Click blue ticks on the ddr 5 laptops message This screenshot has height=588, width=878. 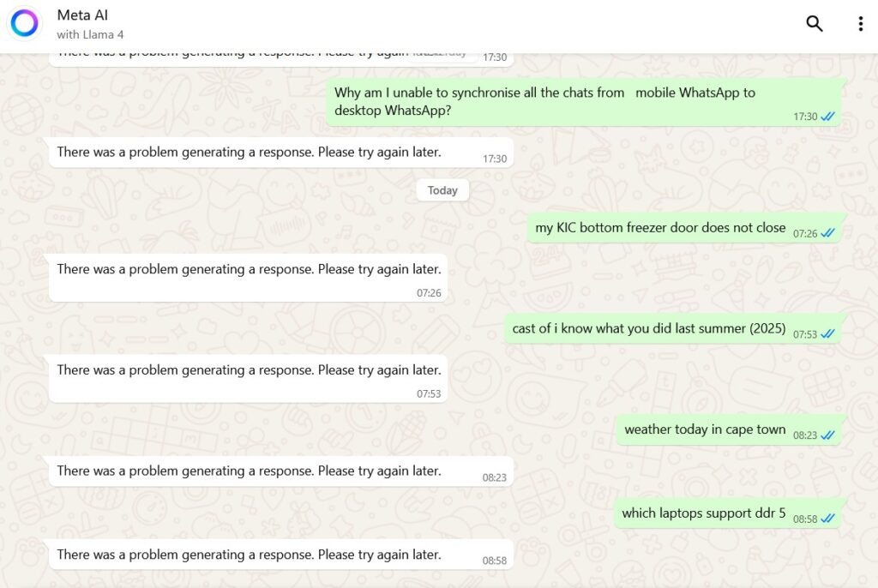coord(827,519)
